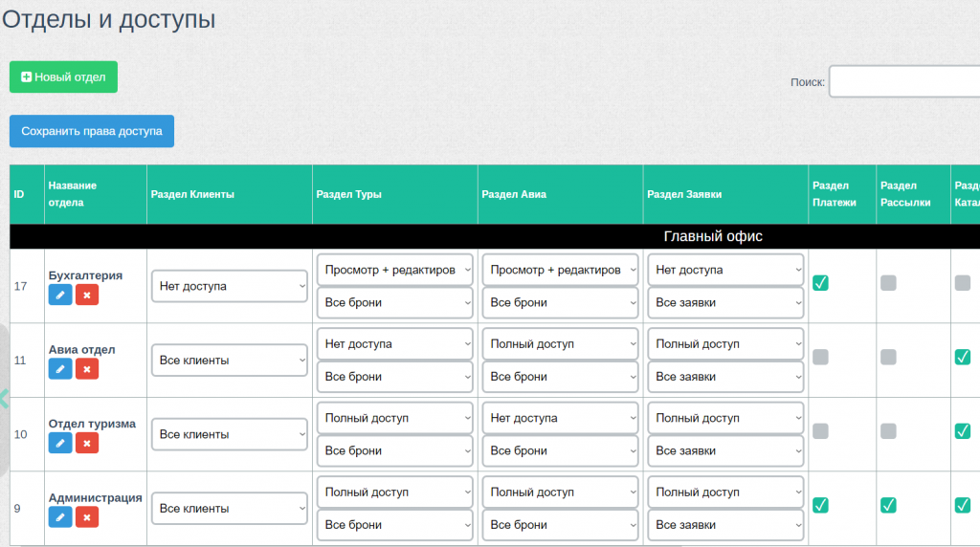The width and height of the screenshot is (980, 547).
Task: Delete the Бухгалтерия department with red X
Action: click(87, 295)
